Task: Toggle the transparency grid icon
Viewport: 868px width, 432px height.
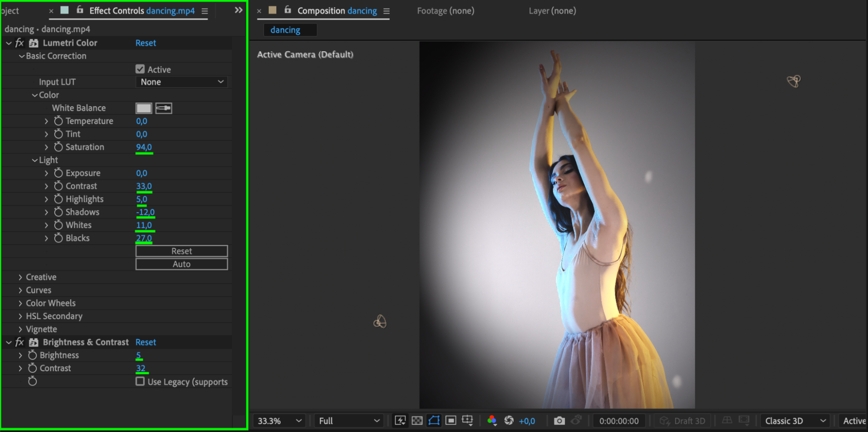Action: (417, 420)
